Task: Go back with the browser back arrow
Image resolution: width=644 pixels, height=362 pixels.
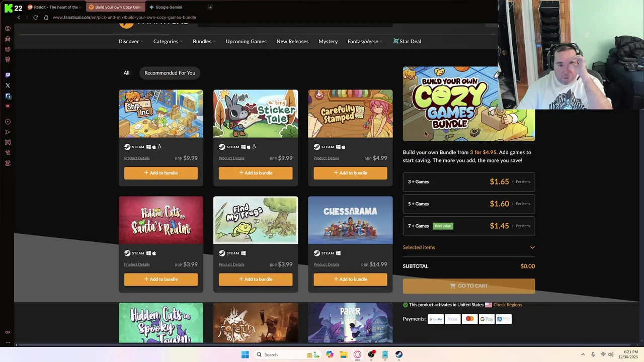Action: [x=19, y=17]
